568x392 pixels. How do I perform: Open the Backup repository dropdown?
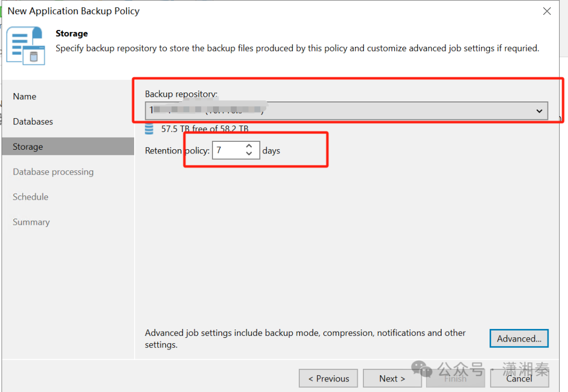pyautogui.click(x=346, y=111)
